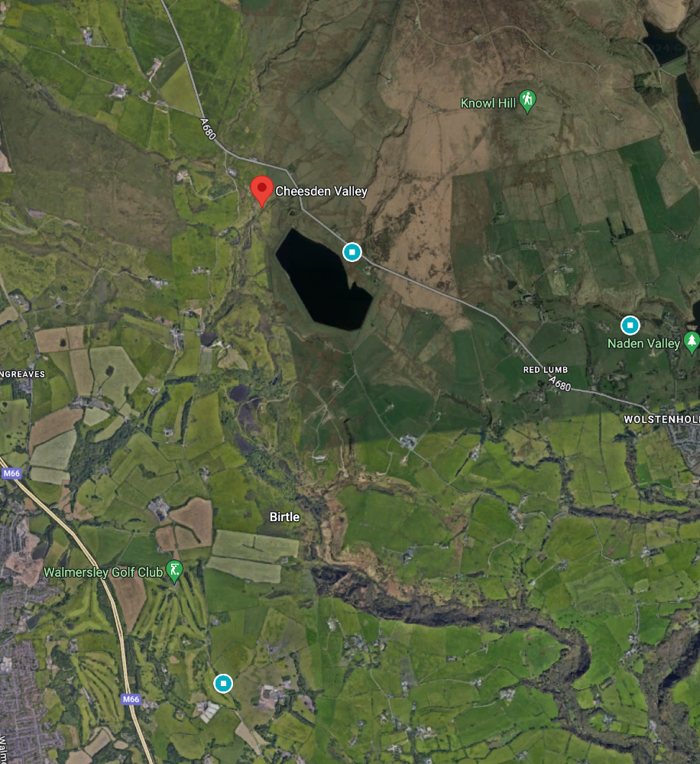Viewport: 700px width, 764px height.
Task: Click the WOLSTENHOLME locality label
Action: (x=662, y=419)
